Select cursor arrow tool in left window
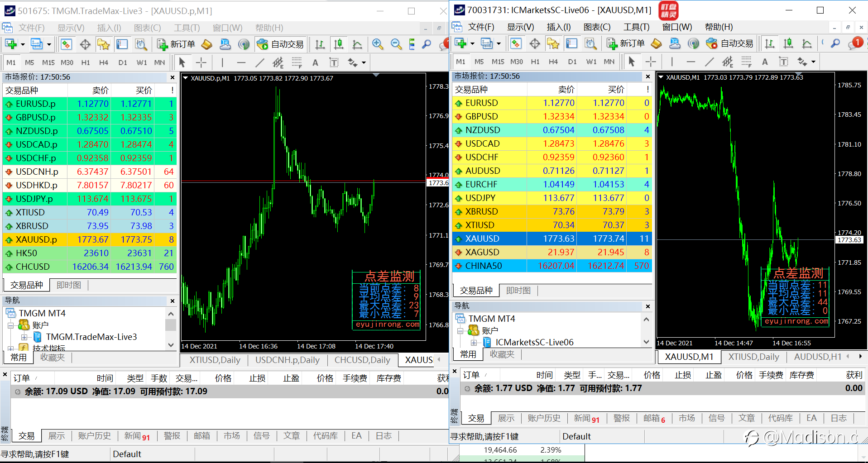This screenshot has height=463, width=868. click(x=182, y=62)
